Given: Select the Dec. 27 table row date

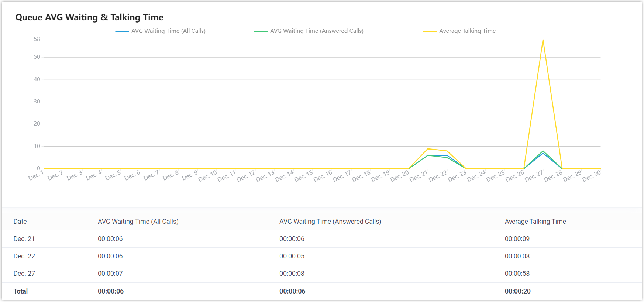Looking at the screenshot, I should 24,274.
